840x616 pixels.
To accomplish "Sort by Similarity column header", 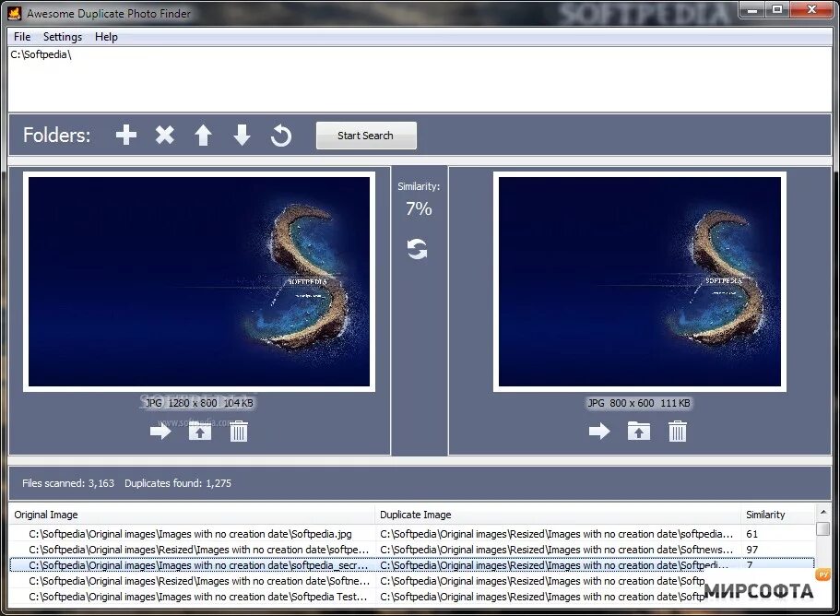I will (777, 515).
